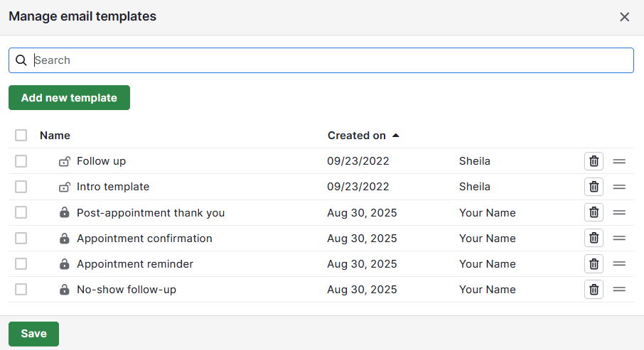Click Your Name on No-show follow-up row

(488, 290)
